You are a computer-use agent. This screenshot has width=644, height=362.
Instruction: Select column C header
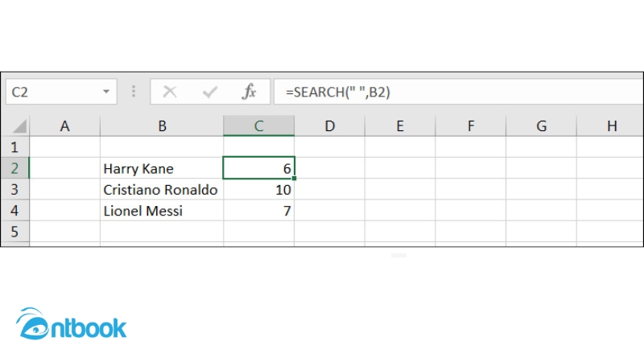[x=258, y=126]
